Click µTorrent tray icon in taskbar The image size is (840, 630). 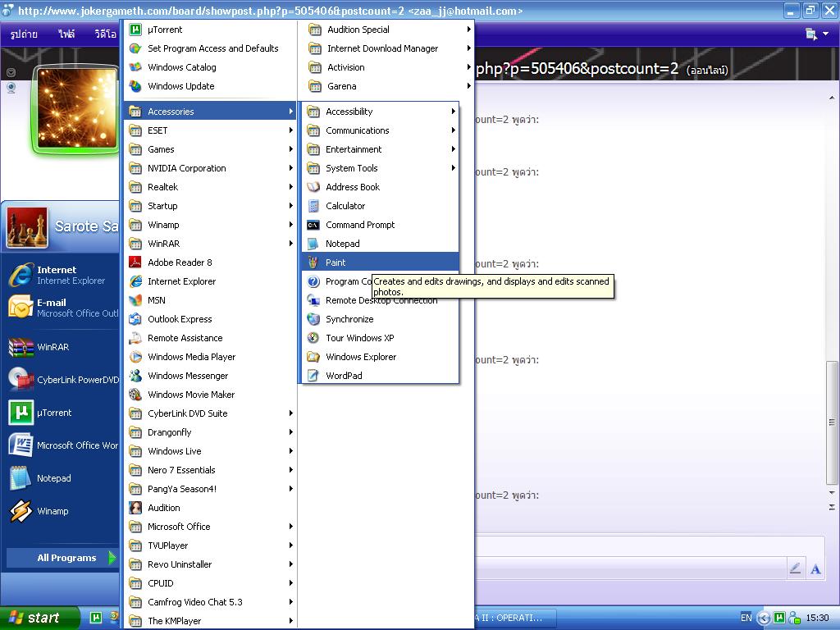pos(779,618)
